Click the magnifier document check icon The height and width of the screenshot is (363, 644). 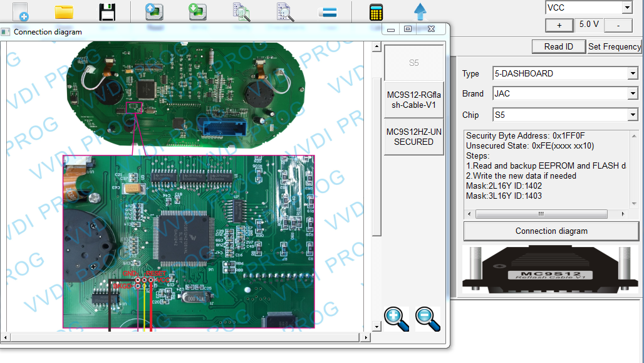tap(285, 12)
